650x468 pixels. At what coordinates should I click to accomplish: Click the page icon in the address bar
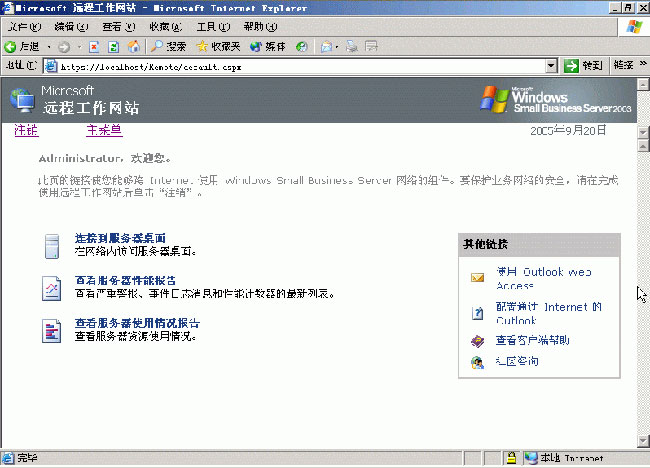(51, 66)
